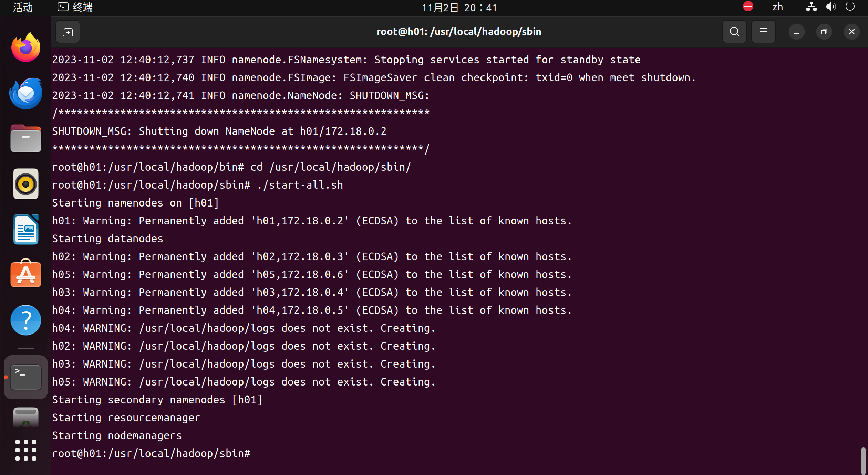Switch the zh input source
Screen dimensions: 868x475
(x=777, y=8)
